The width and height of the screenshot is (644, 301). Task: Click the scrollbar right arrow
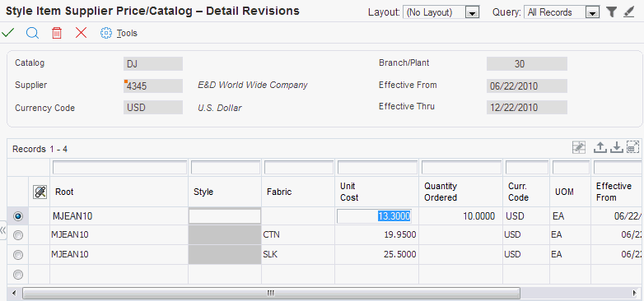(x=635, y=293)
